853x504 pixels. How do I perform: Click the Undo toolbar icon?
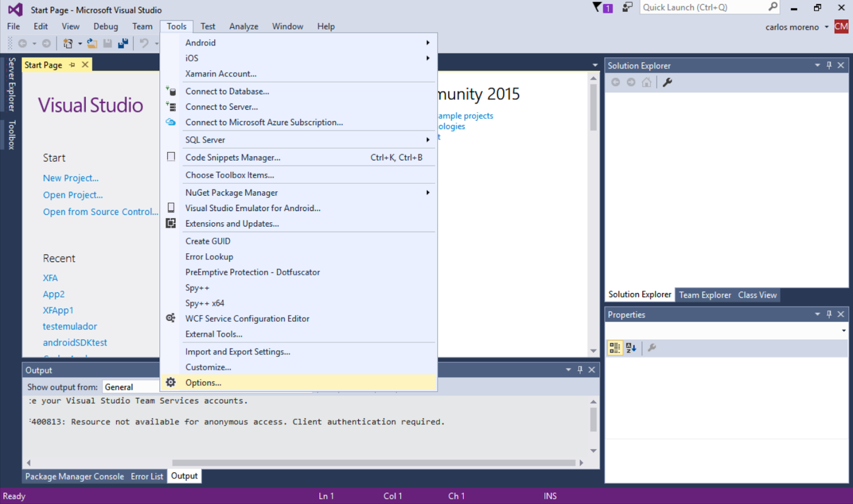pos(143,43)
